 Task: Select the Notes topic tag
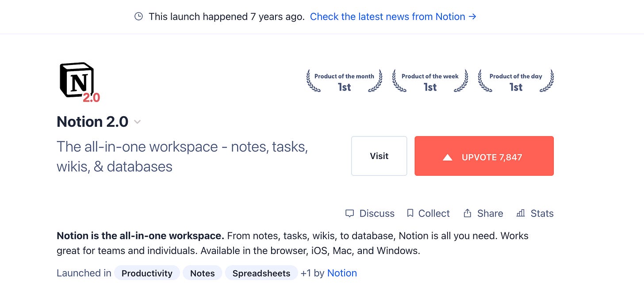coord(202,273)
